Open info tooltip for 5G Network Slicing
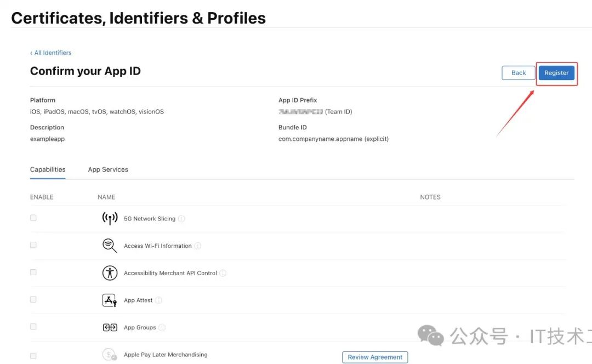 [x=181, y=219]
